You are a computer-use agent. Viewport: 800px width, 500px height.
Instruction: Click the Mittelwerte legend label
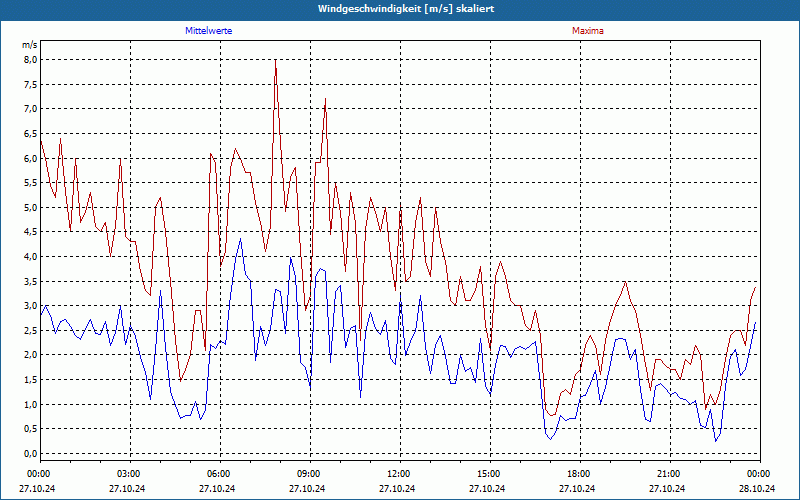(x=209, y=31)
